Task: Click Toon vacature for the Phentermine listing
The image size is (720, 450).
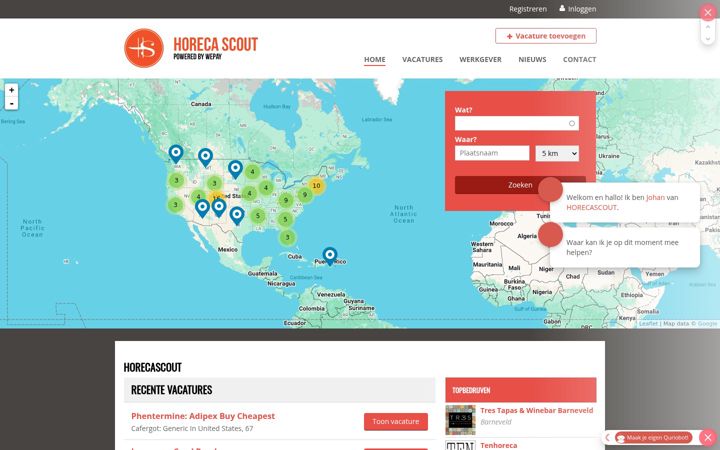Action: (396, 422)
